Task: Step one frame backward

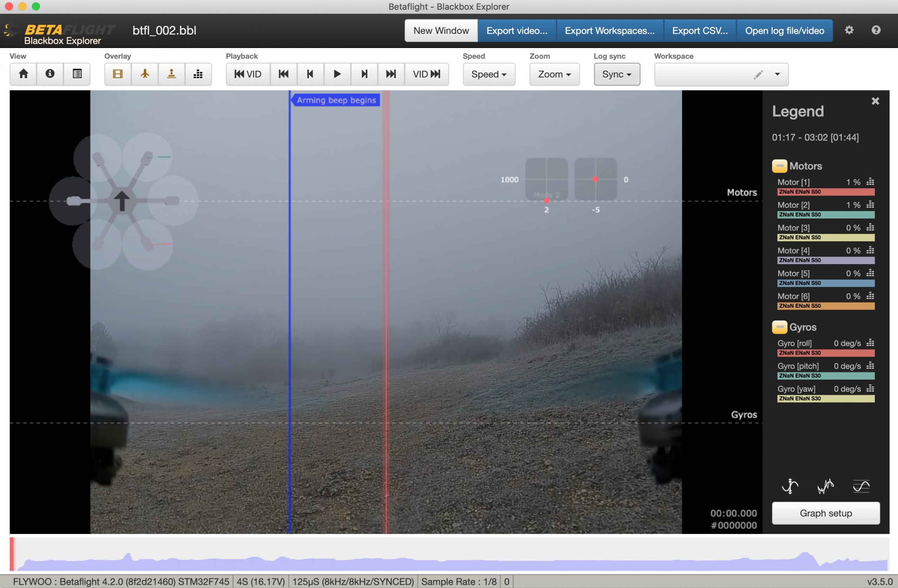Action: coord(310,74)
